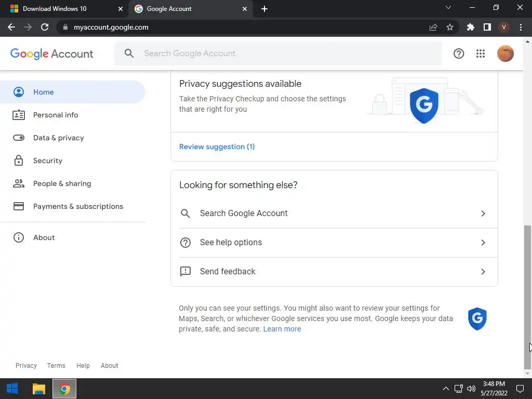
Task: Open Data & privacy in the sidebar
Action: (x=73, y=138)
